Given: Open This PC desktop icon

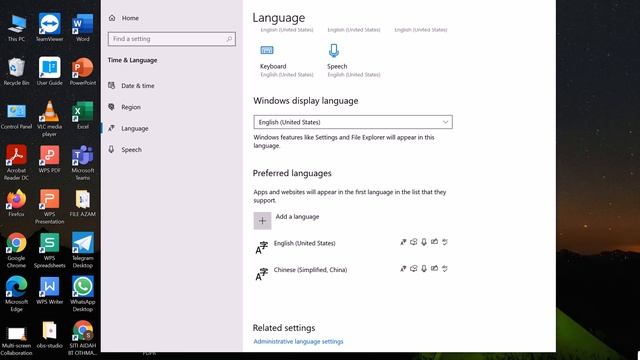Looking at the screenshot, I should [x=16, y=28].
